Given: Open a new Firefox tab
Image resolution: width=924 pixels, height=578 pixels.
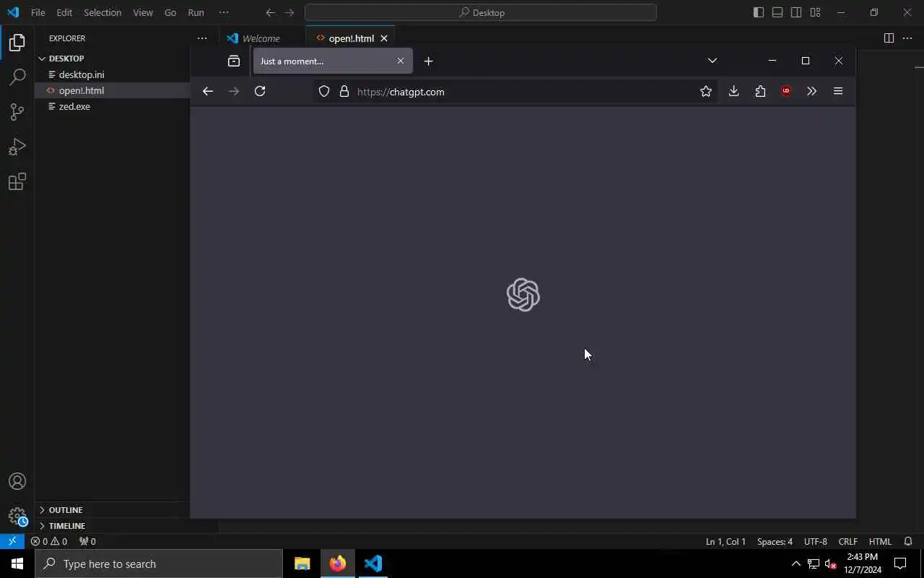Looking at the screenshot, I should (x=428, y=61).
